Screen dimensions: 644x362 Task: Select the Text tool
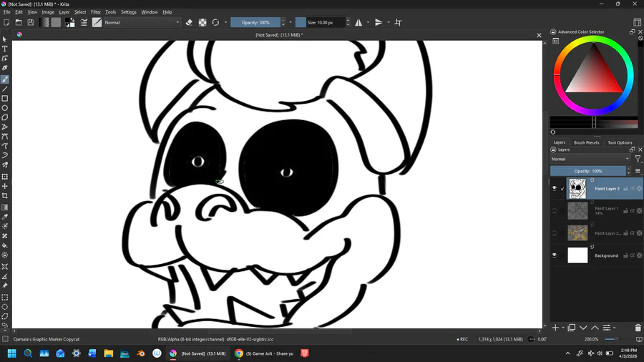coord(5,49)
